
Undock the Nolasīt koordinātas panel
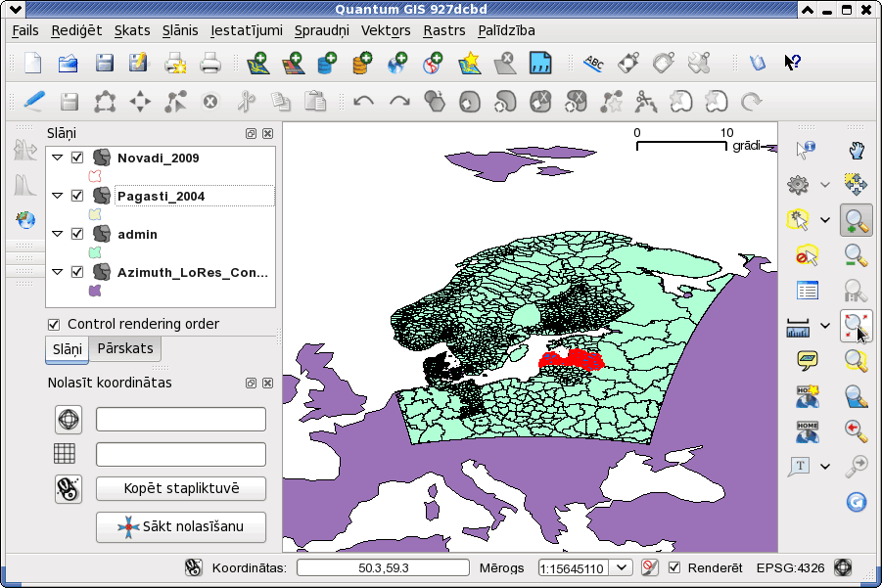coord(251,383)
